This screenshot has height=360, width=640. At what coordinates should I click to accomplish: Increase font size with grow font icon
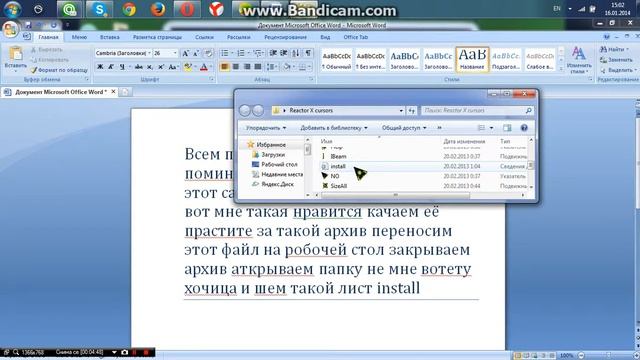click(x=185, y=53)
